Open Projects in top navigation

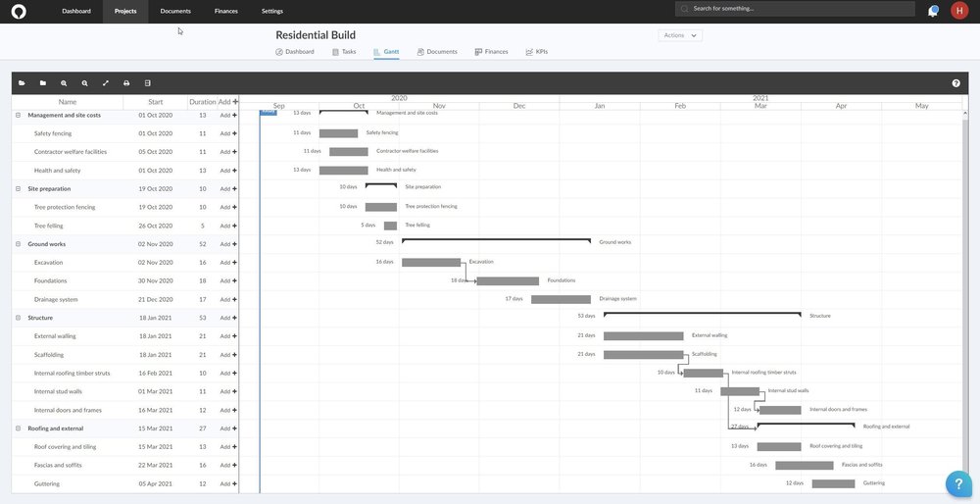pos(125,11)
